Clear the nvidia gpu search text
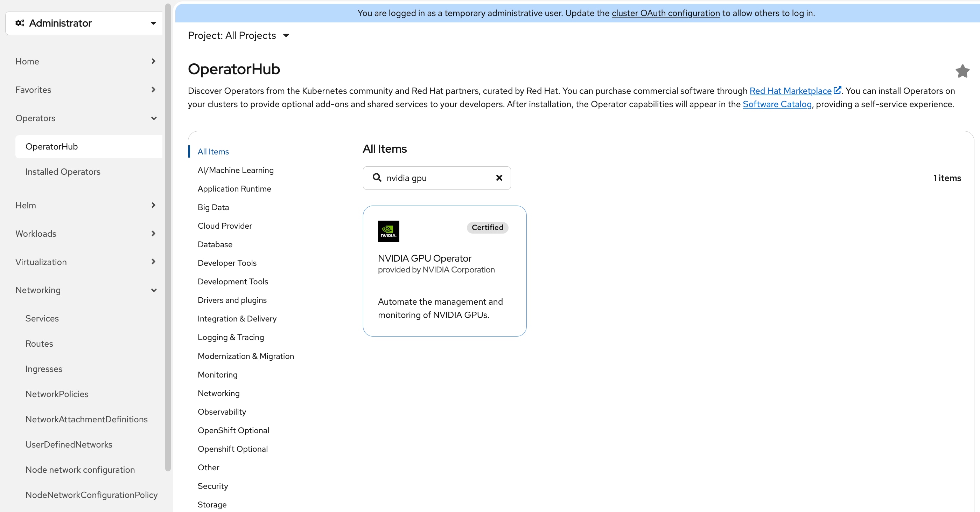The width and height of the screenshot is (980, 512). pos(499,178)
